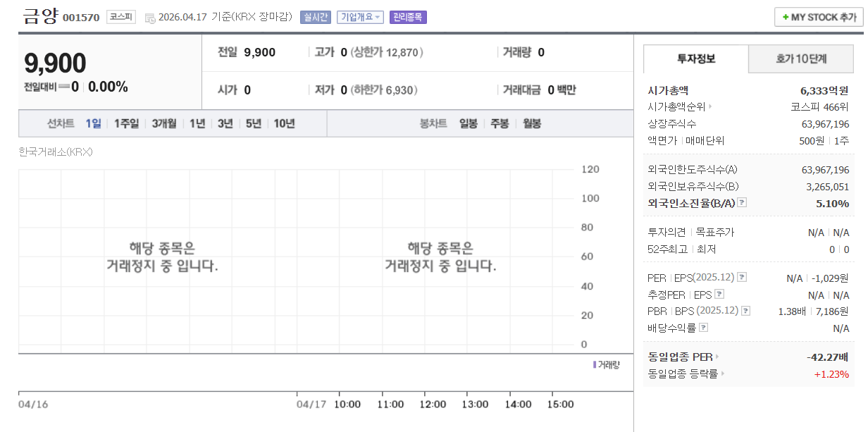Viewport: 868px width, 432px height.
Task: Expand the 동일업종 PER arrow
Action: click(716, 357)
